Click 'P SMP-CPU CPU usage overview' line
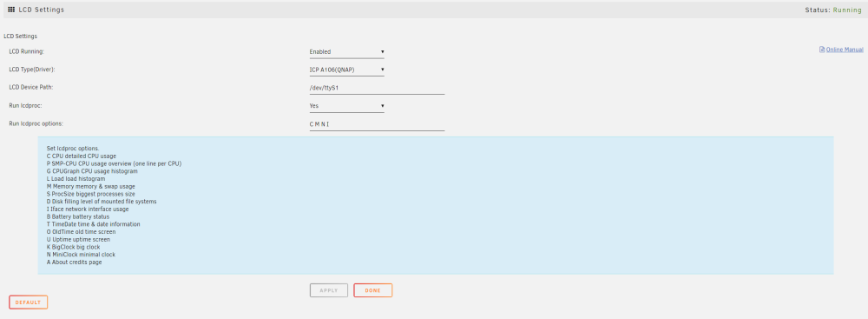The image size is (868, 319). [x=114, y=163]
